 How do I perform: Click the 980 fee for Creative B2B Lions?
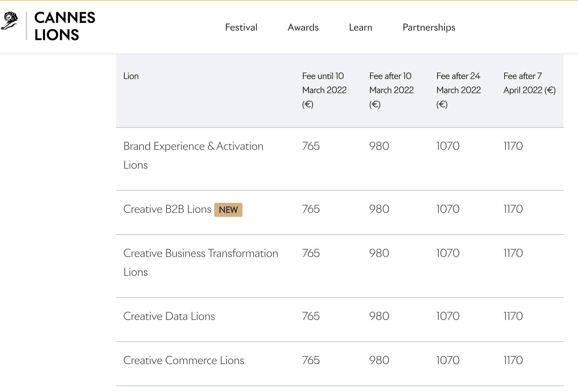click(x=379, y=209)
